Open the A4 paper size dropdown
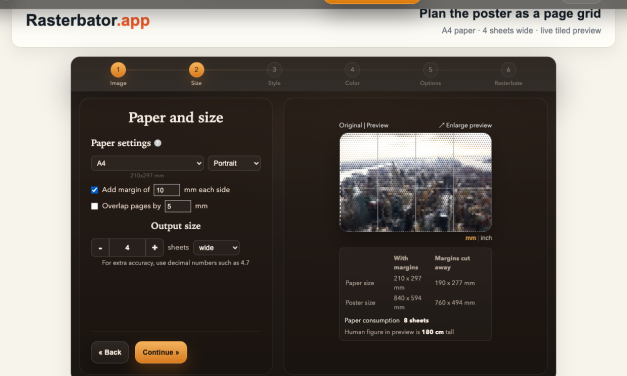 [147, 163]
